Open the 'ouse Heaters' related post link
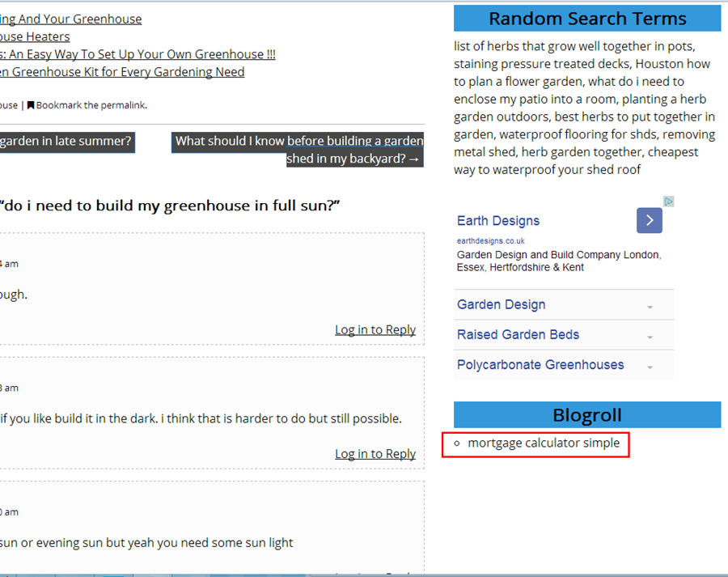728x577 pixels. click(x=35, y=36)
